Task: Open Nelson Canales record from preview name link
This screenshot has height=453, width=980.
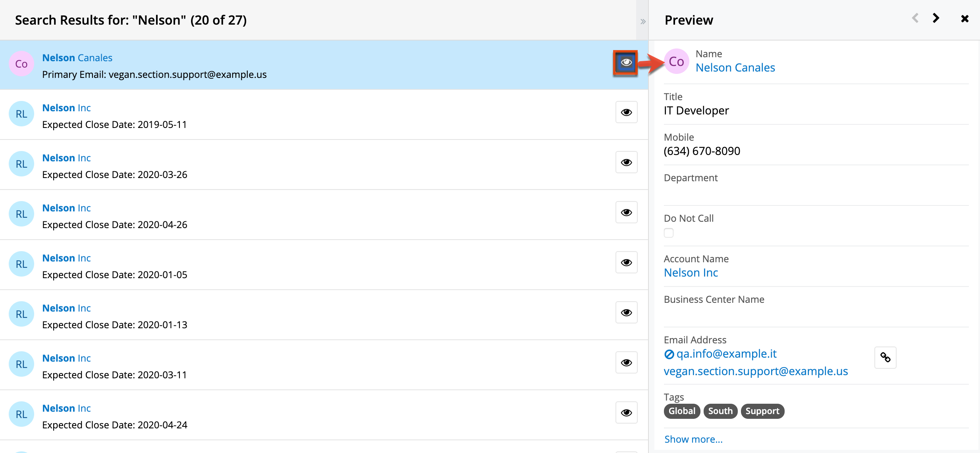Action: [735, 67]
